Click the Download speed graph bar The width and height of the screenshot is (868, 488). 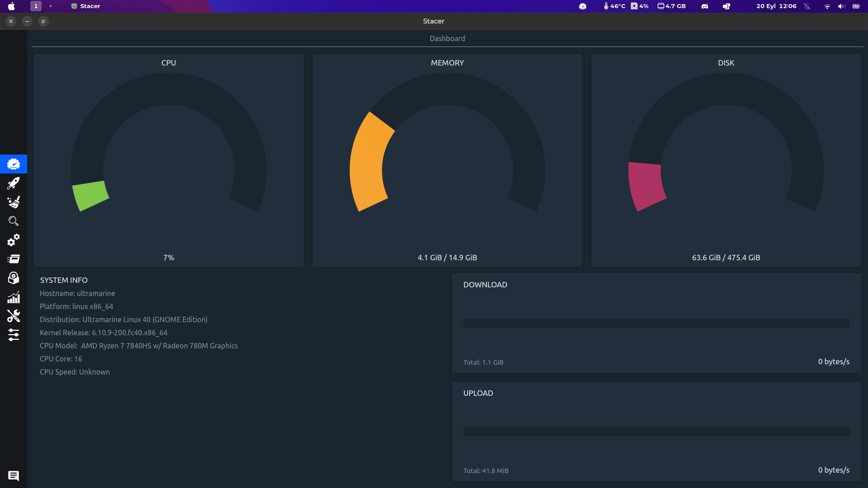656,323
